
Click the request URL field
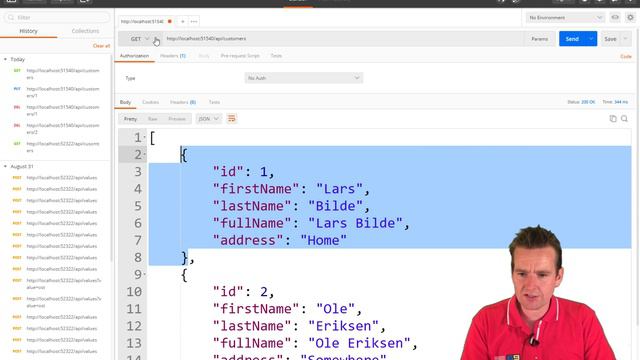343,39
